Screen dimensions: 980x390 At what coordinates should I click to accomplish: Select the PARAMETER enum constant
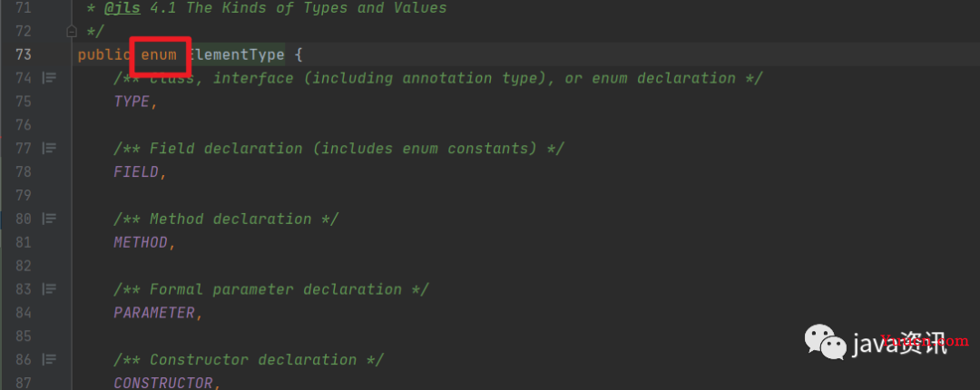154,313
